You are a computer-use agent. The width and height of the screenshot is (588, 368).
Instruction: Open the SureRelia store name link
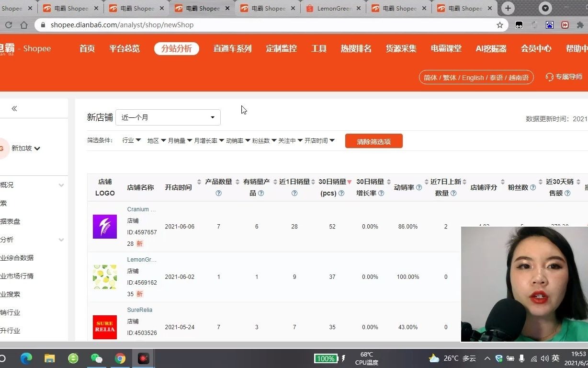139,310
